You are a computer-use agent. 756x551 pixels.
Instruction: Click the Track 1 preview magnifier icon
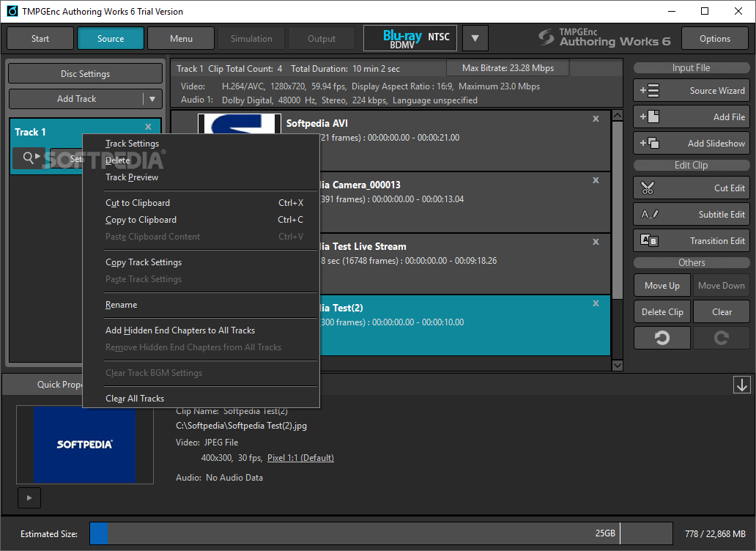[x=31, y=157]
